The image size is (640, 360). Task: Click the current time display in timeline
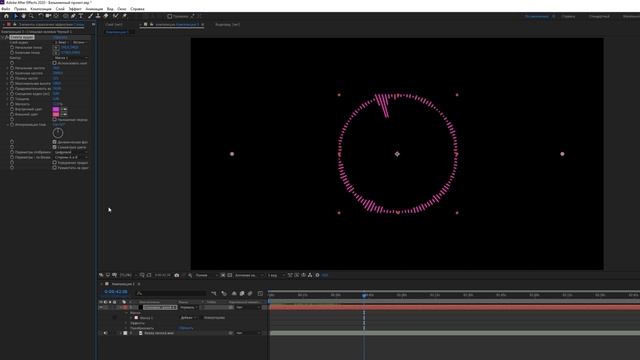tap(116, 292)
